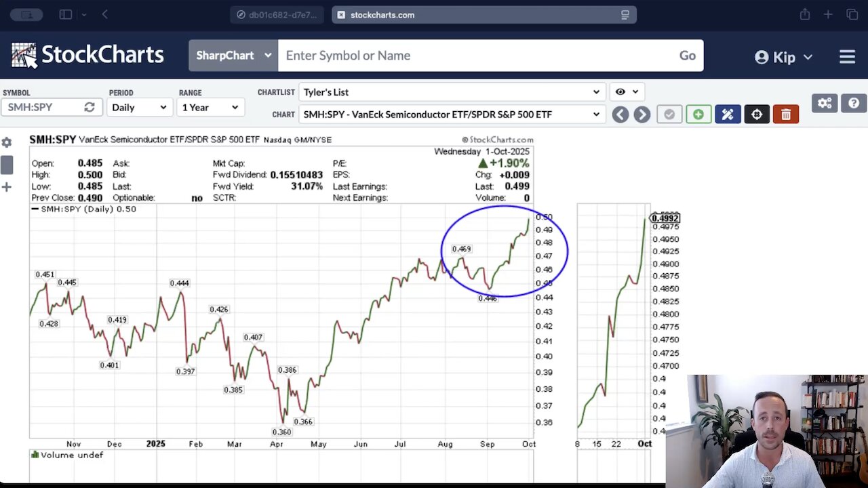
Task: Click the 0.446 September low label
Action: coord(488,298)
